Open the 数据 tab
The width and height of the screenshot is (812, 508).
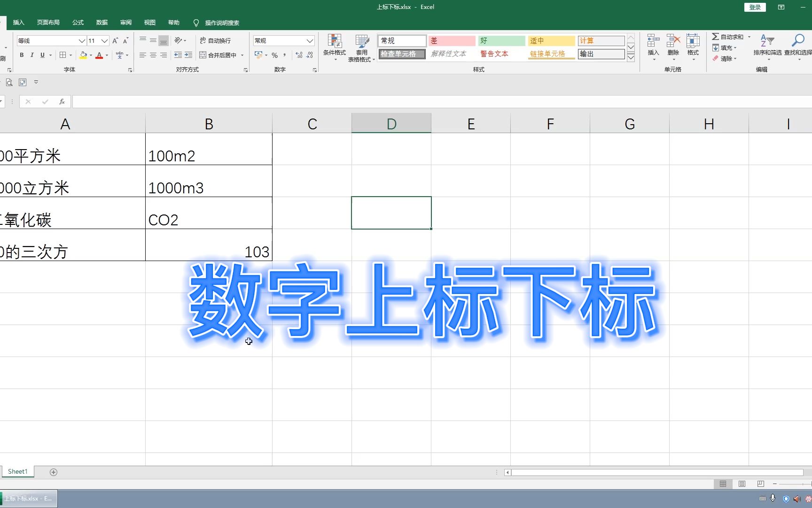point(102,23)
